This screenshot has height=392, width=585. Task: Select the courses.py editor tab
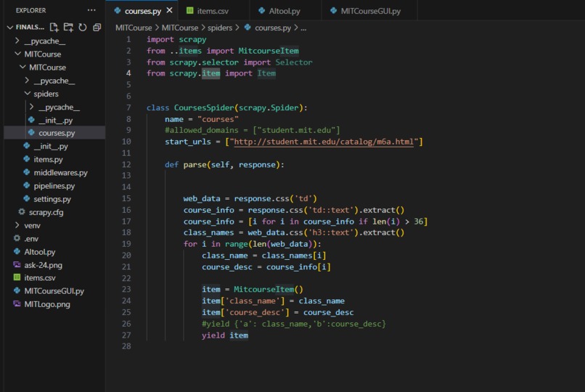[142, 11]
